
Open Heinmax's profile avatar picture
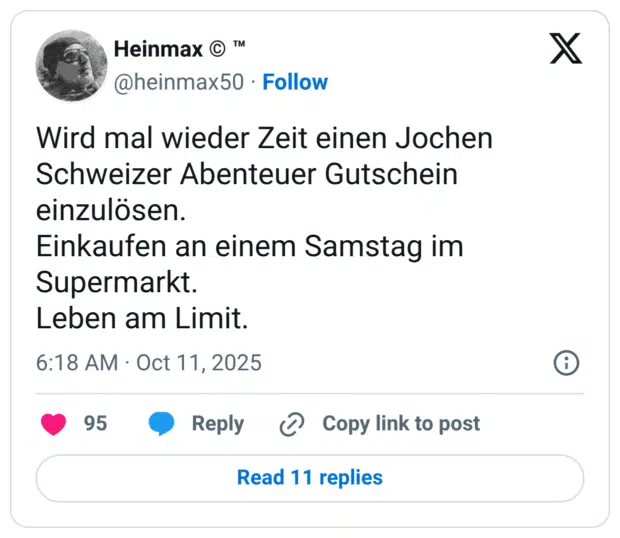click(71, 65)
